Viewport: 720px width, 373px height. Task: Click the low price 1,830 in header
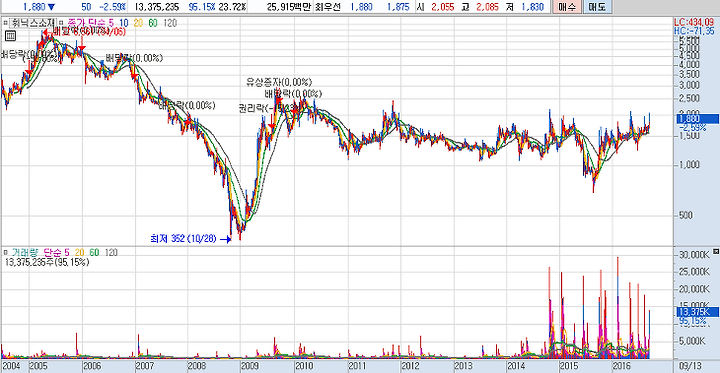(x=533, y=7)
